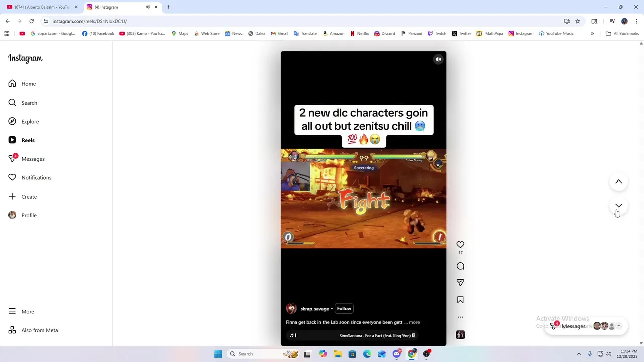Open Also from Meta
644x362 pixels.
33,330
